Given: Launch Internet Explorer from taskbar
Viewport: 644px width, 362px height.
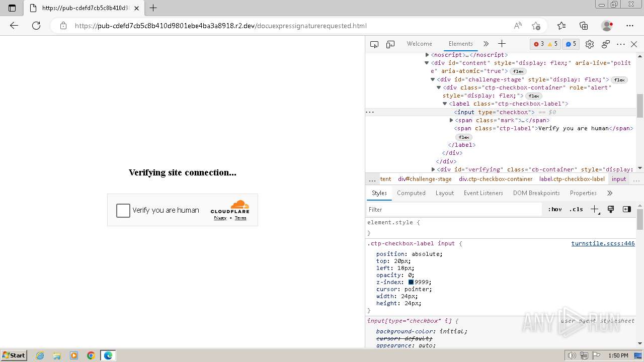Looking at the screenshot, I should click(40, 355).
